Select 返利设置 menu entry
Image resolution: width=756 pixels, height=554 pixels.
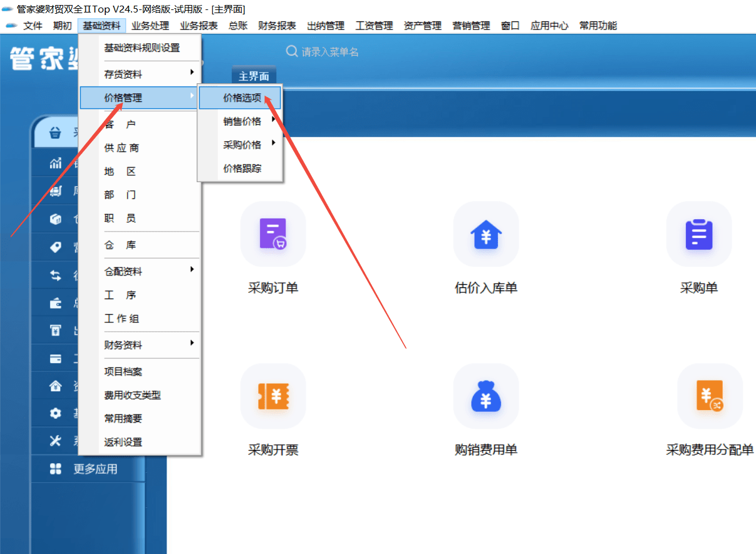point(140,442)
